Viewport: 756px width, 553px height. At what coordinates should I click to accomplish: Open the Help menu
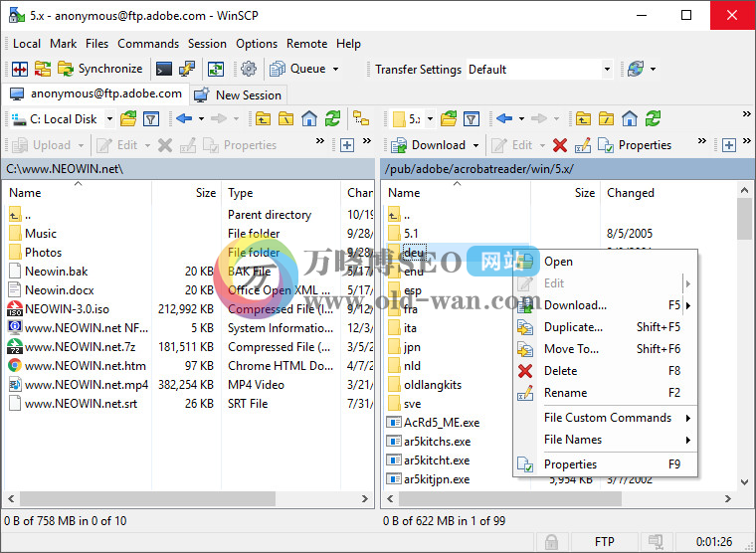[x=348, y=44]
